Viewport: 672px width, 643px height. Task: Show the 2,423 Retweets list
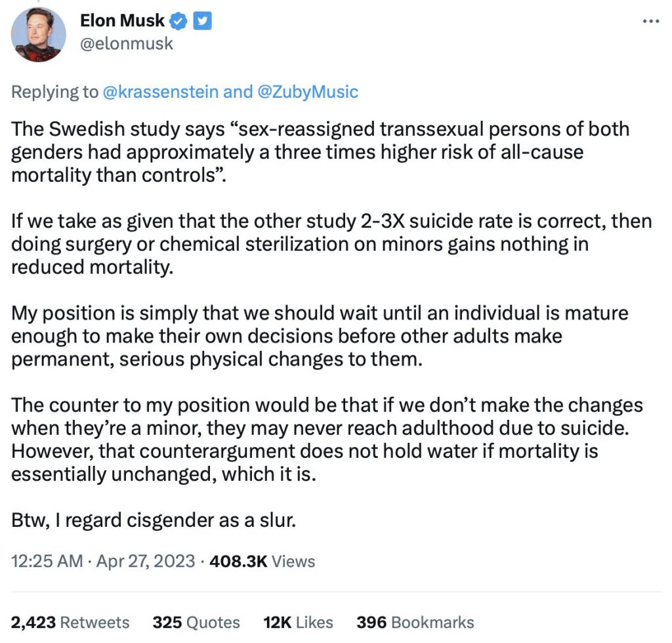click(70, 622)
